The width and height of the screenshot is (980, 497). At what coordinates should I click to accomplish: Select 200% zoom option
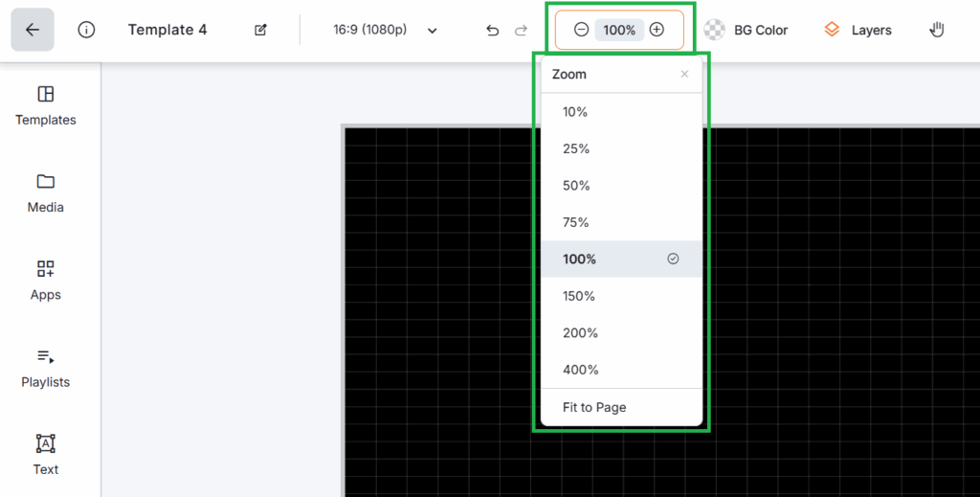coord(580,333)
